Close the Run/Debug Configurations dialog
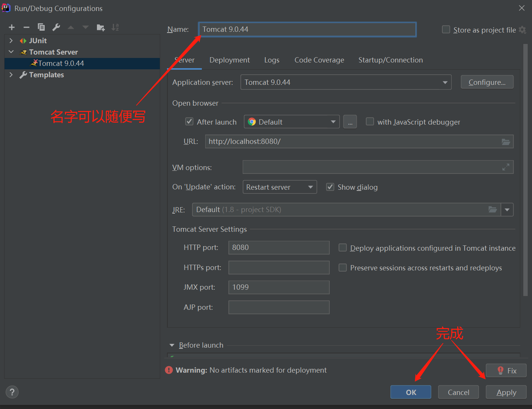The height and width of the screenshot is (409, 532). coord(522,8)
